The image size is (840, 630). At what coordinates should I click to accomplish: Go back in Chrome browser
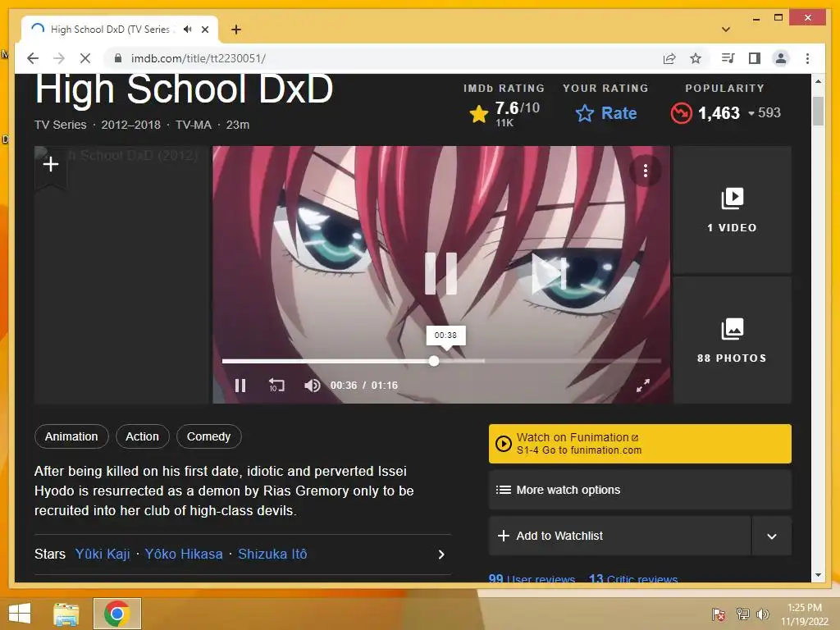[x=33, y=58]
